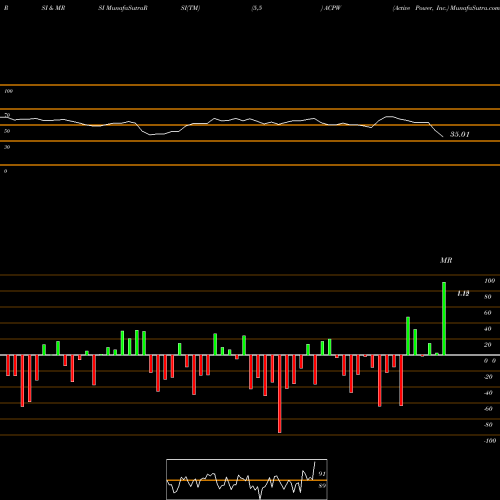Click the MR value 1.12

pyautogui.click(x=463, y=293)
